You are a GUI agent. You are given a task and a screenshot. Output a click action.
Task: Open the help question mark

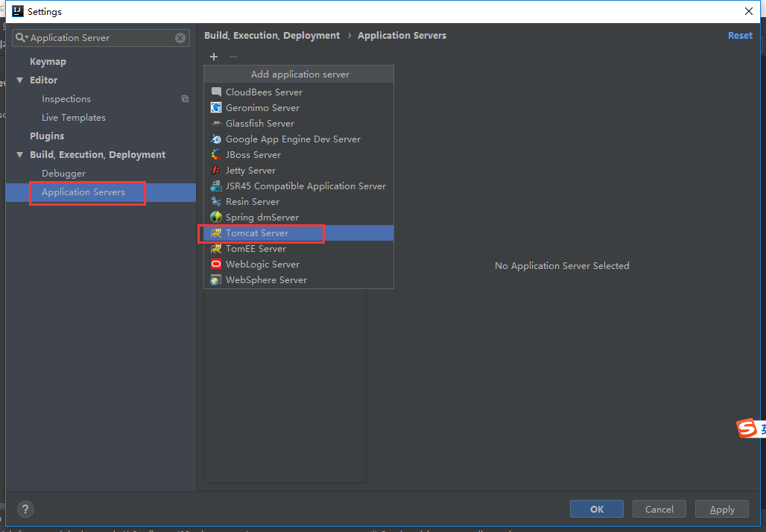coord(25,509)
